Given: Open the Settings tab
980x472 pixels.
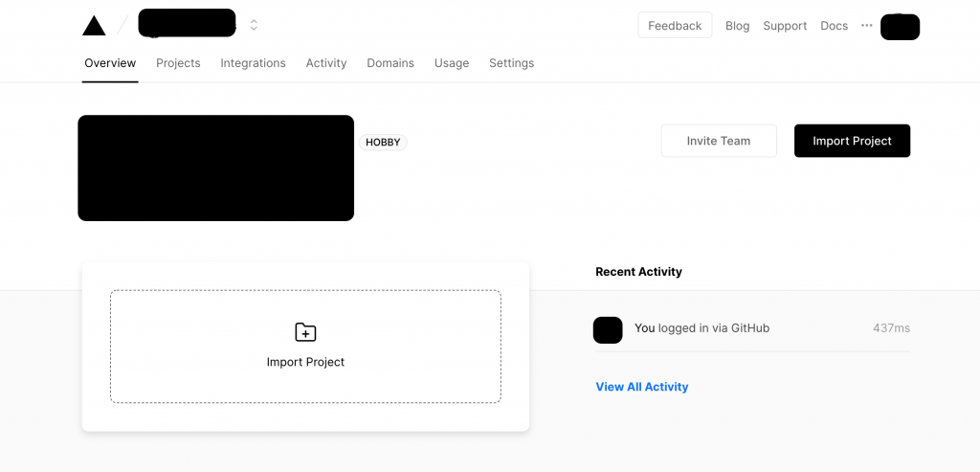Looking at the screenshot, I should click(x=512, y=63).
